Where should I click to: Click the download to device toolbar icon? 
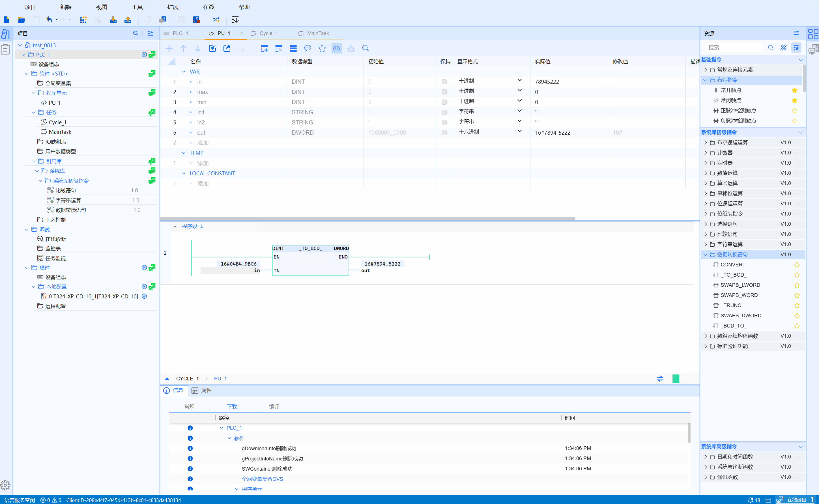[113, 20]
